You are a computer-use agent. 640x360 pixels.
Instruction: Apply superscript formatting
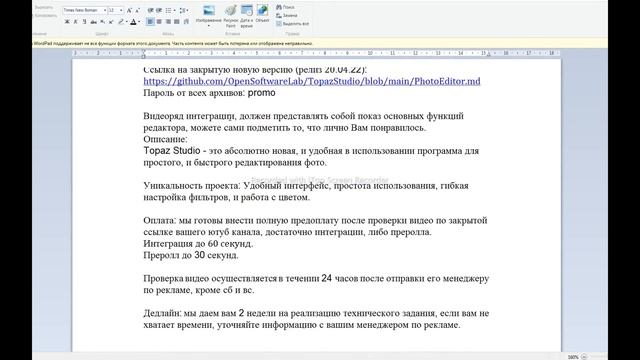[x=111, y=22]
